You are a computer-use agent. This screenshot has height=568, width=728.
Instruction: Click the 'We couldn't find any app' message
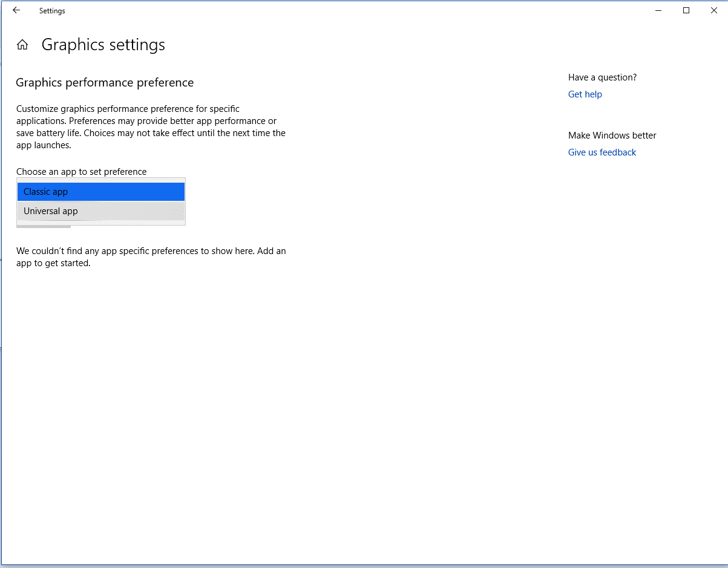(151, 257)
